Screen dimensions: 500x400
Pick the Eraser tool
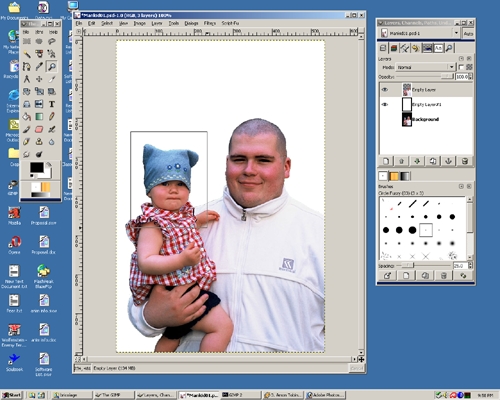coord(39,129)
